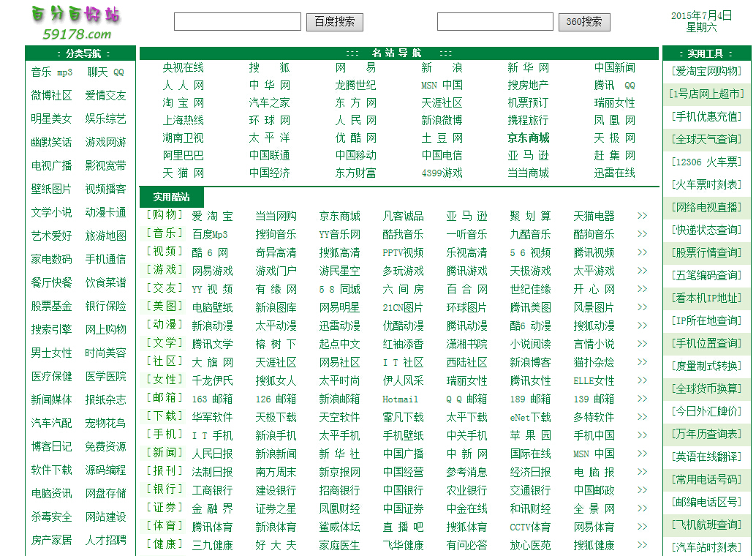
Task: Open the 迅雷在线 link
Action: 615,173
